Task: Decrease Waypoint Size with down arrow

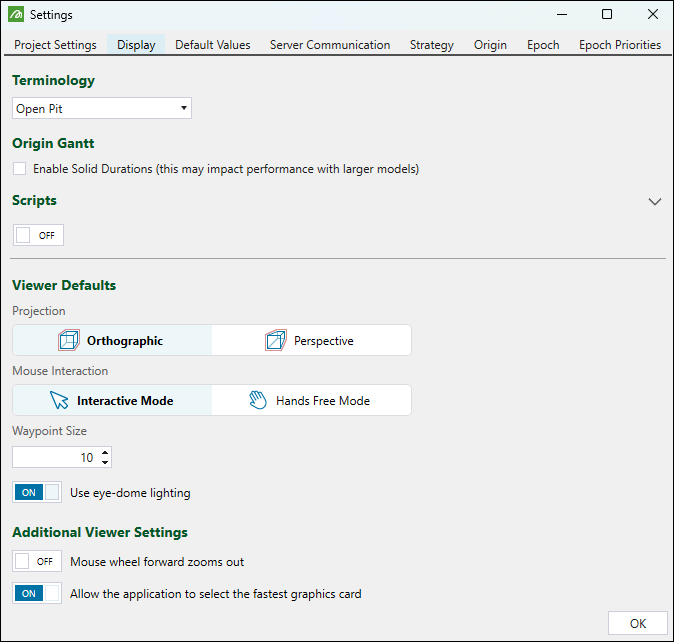Action: pyautogui.click(x=105, y=462)
